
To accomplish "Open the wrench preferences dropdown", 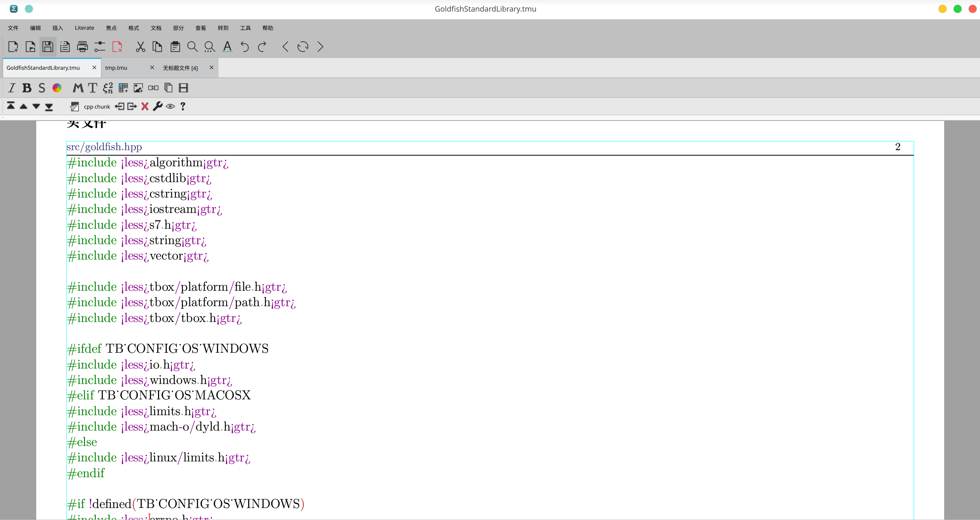I will pos(158,106).
